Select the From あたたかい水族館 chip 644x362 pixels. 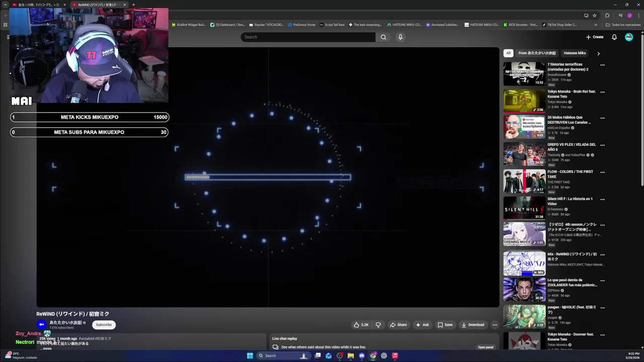click(537, 53)
